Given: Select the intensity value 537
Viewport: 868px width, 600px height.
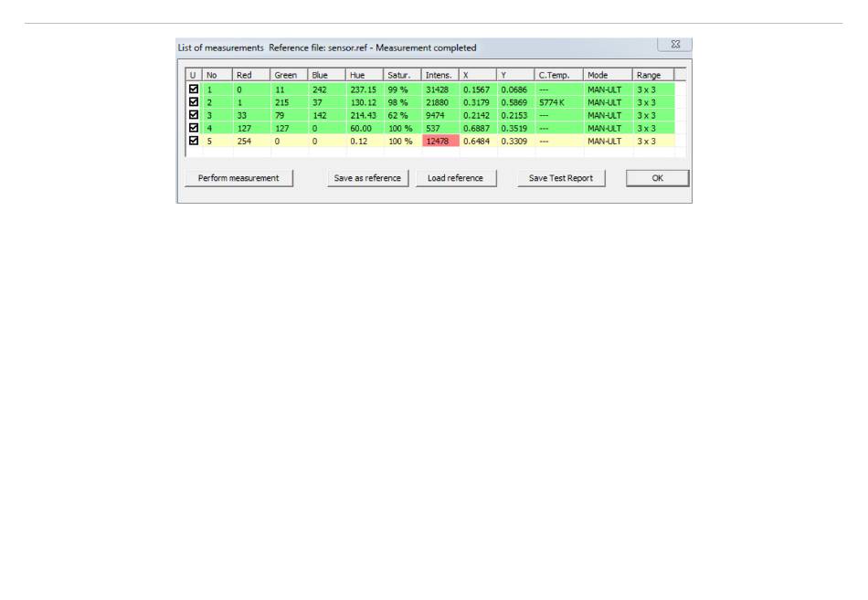Looking at the screenshot, I should click(433, 129).
